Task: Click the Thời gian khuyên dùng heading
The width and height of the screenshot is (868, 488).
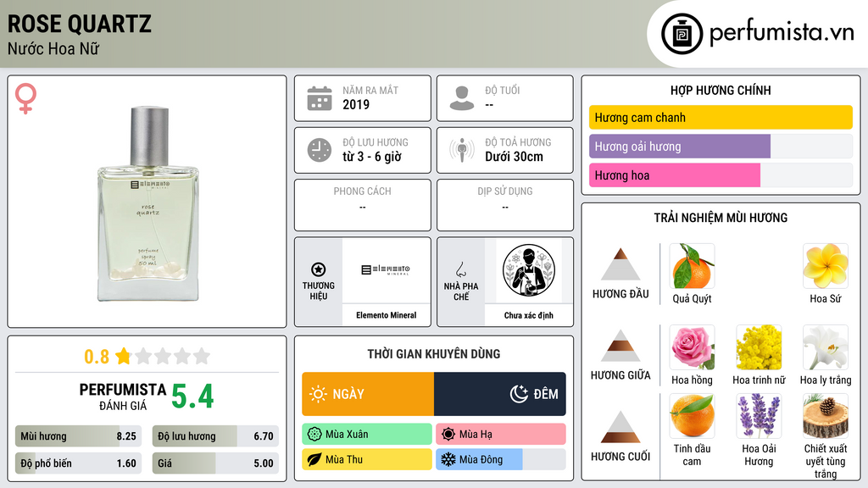Action: pyautogui.click(x=434, y=354)
